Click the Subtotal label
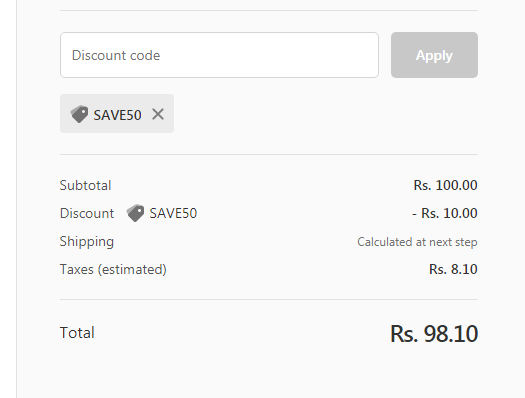 pos(85,185)
